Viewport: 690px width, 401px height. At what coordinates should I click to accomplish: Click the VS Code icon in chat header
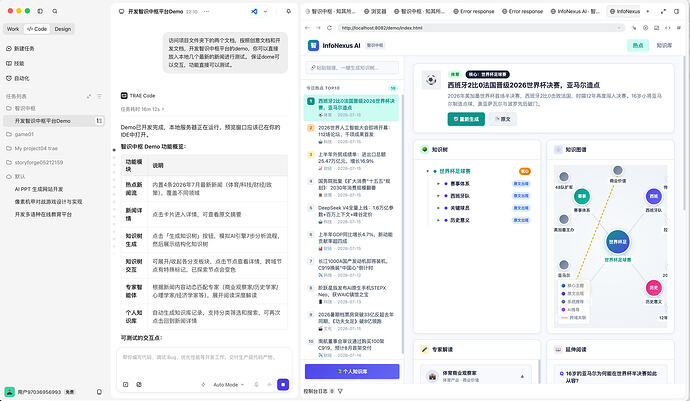coord(254,11)
